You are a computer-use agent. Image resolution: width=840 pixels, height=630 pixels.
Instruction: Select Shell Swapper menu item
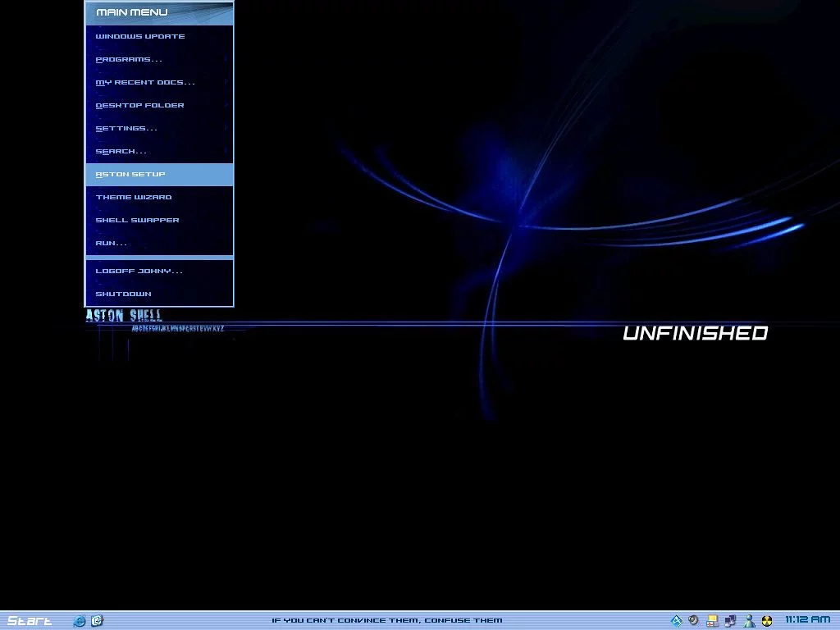pos(137,220)
